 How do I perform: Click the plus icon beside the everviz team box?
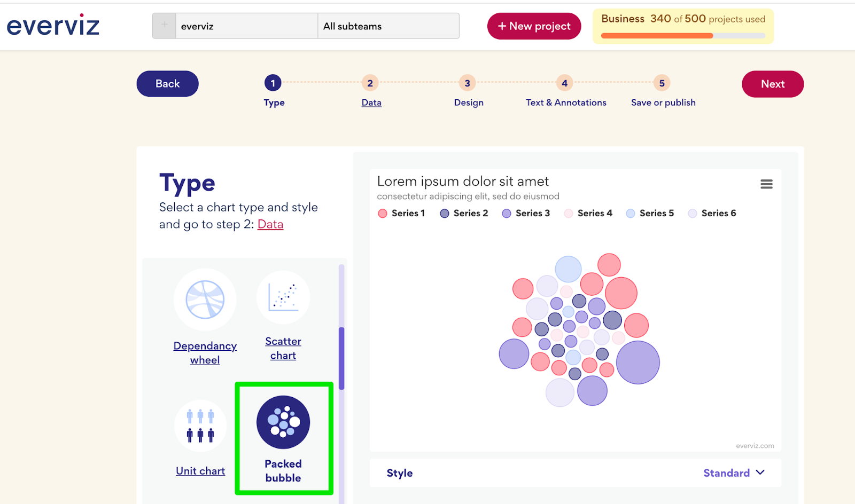tap(164, 26)
